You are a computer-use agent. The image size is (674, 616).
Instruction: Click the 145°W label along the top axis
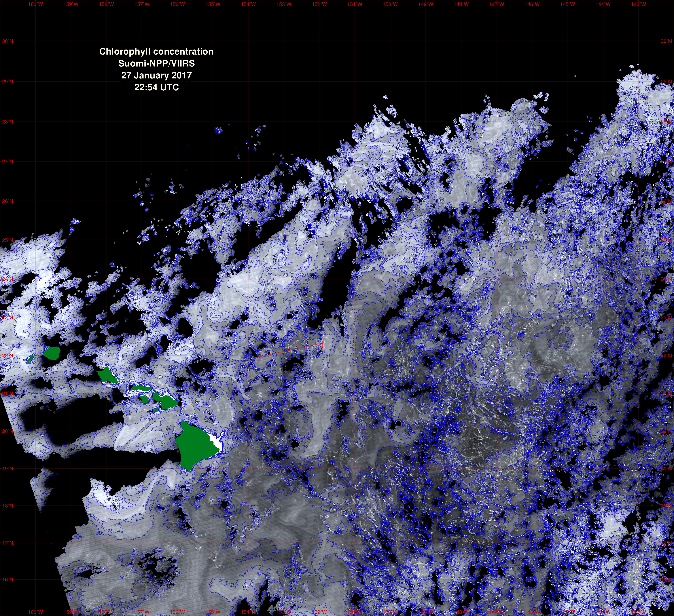pyautogui.click(x=568, y=4)
